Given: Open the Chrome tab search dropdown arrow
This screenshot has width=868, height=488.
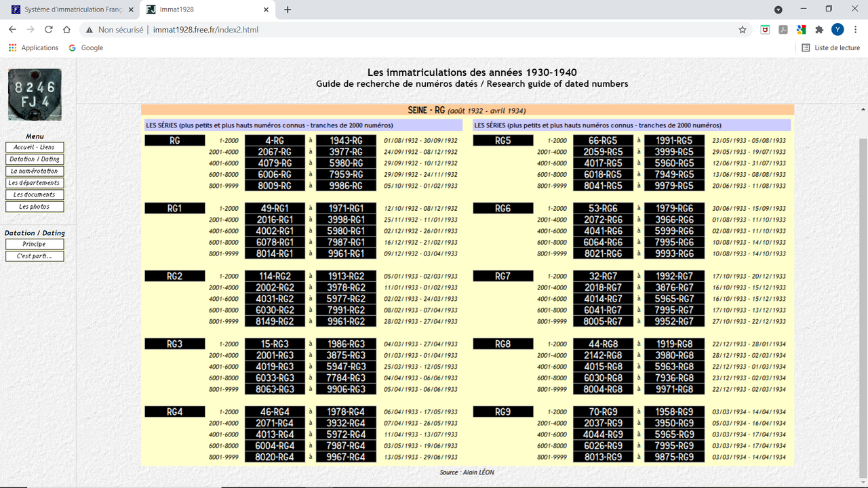Looking at the screenshot, I should [x=778, y=9].
